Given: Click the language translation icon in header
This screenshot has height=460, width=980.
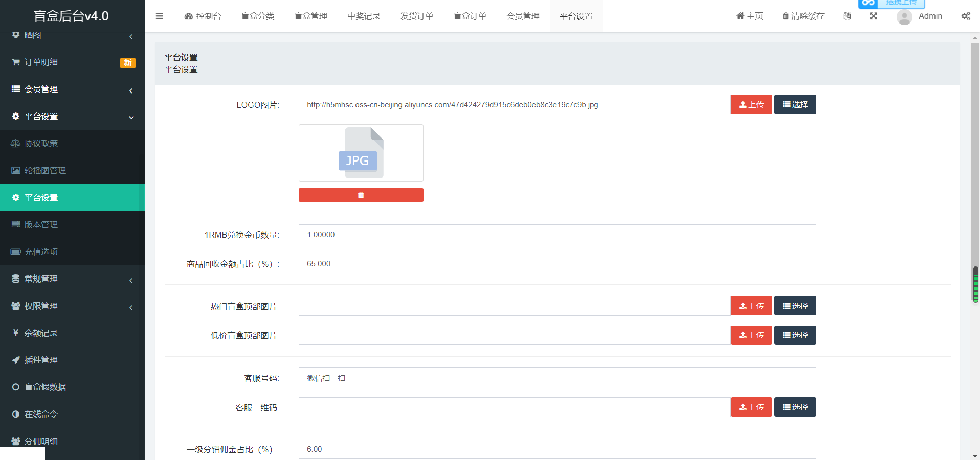Looking at the screenshot, I should pos(848,16).
